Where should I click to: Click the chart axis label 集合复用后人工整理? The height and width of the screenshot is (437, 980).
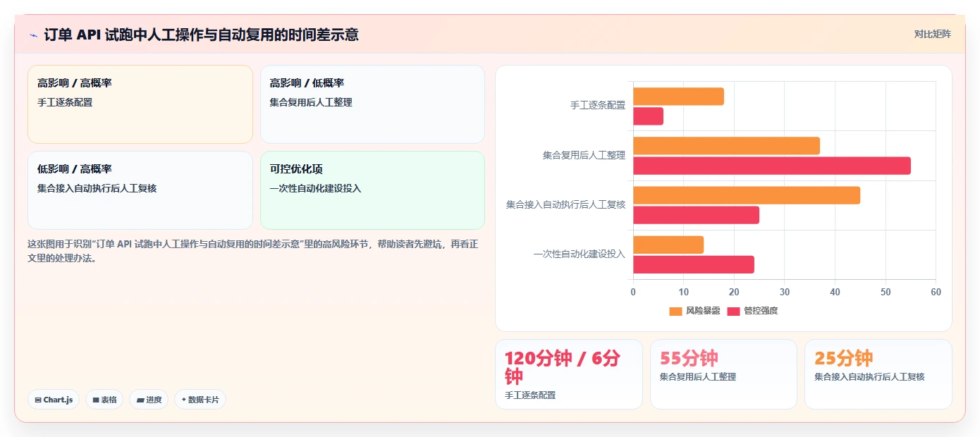coord(584,155)
